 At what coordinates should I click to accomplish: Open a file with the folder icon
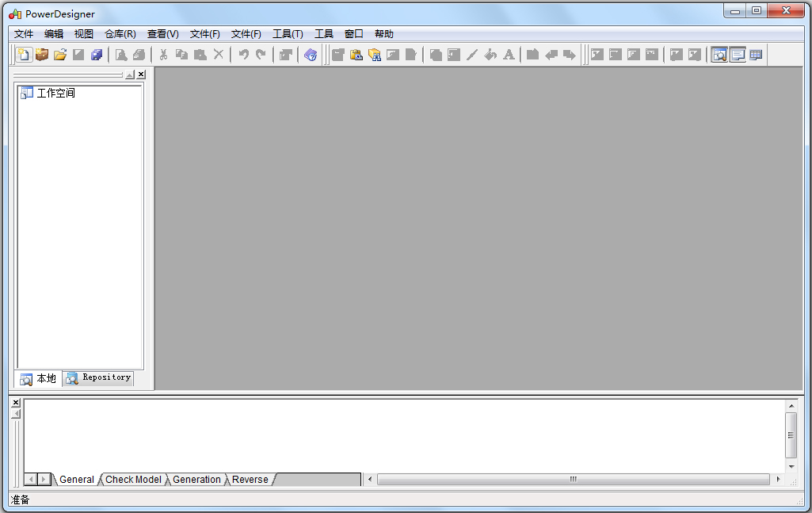point(59,55)
